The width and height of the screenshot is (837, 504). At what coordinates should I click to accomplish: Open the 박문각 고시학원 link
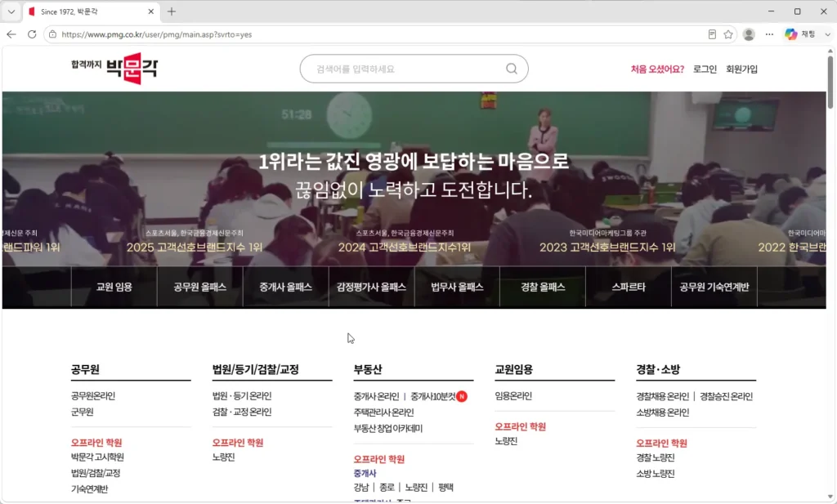[x=97, y=457]
